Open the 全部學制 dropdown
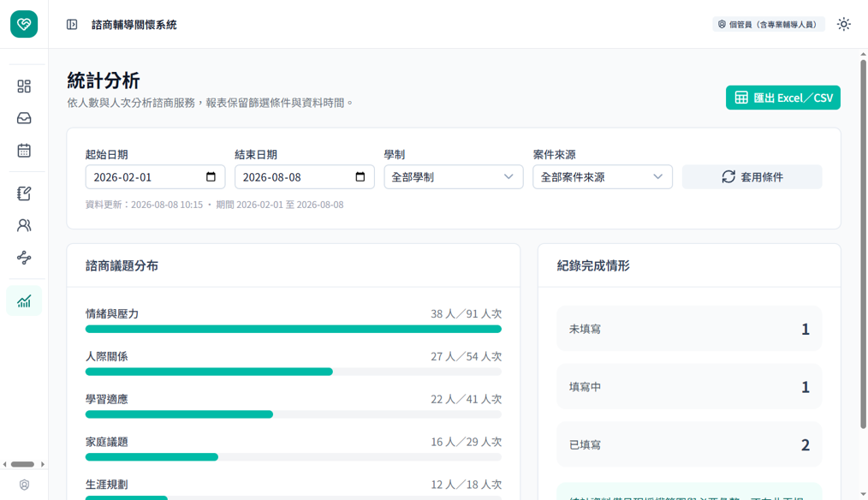The width and height of the screenshot is (868, 500). [x=454, y=177]
